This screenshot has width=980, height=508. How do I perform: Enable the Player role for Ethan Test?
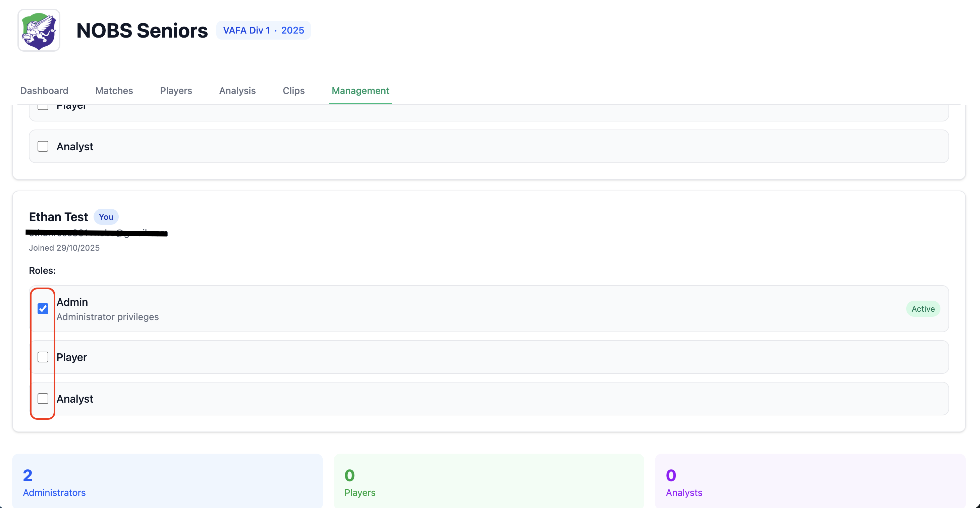click(43, 357)
